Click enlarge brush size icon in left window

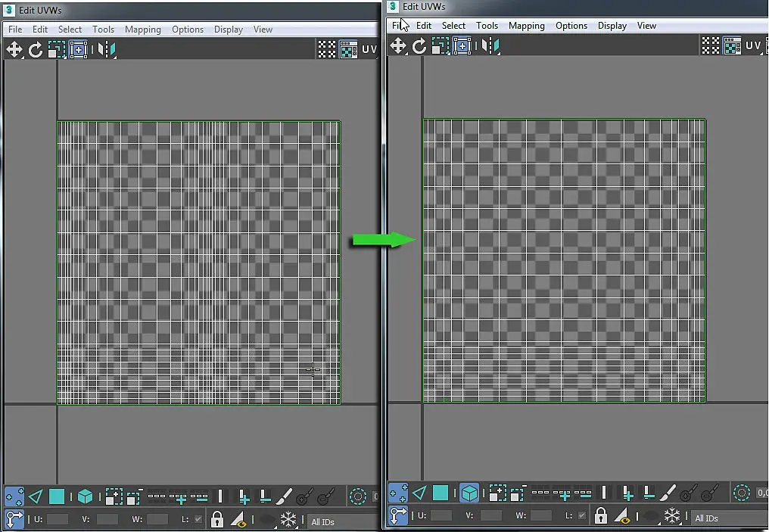(x=304, y=496)
